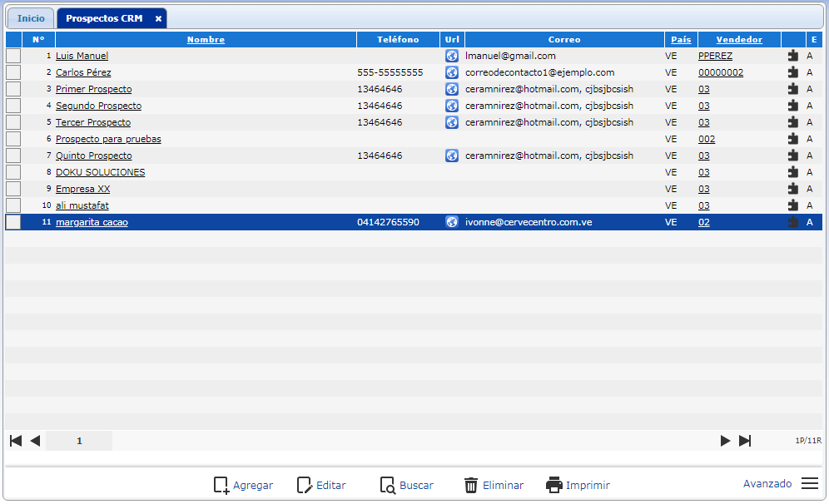Click the email ivonne@cervecentro.com.ve
This screenshot has width=829, height=504.
529,222
